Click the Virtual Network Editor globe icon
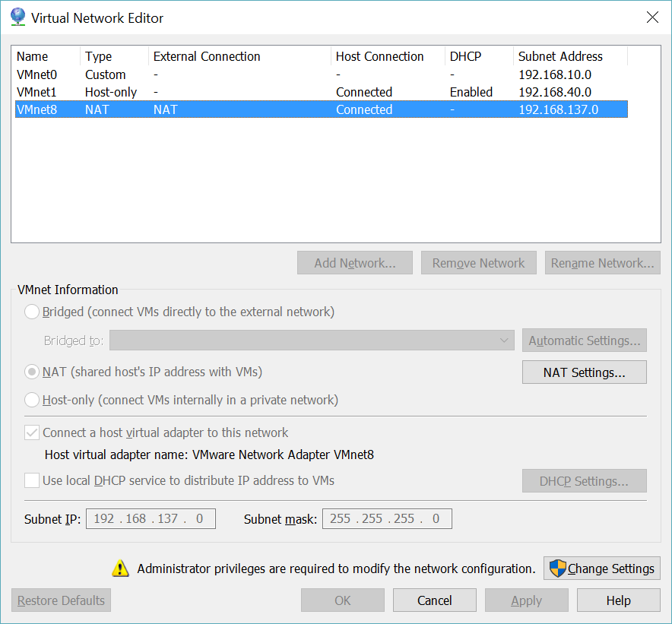This screenshot has height=624, width=672. (17, 17)
